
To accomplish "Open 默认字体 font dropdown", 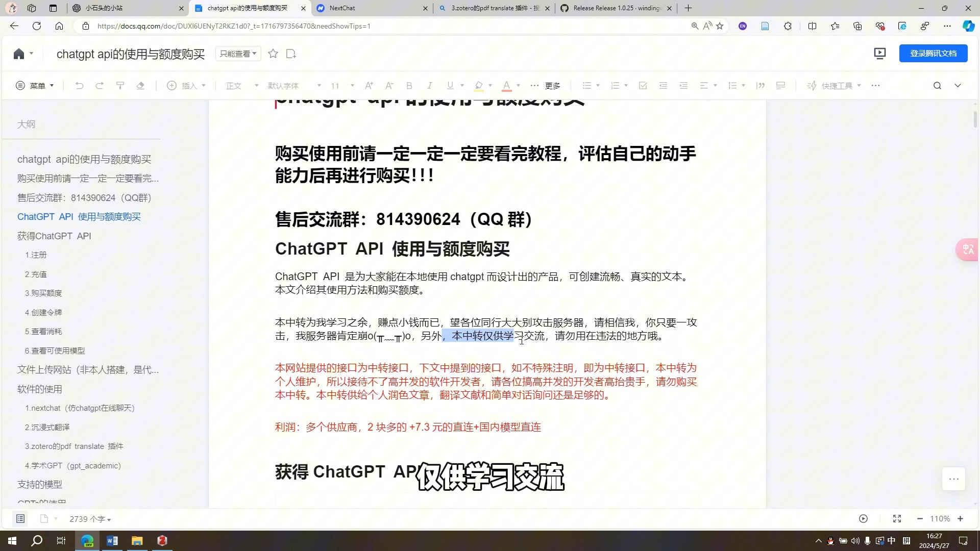I will tap(295, 86).
